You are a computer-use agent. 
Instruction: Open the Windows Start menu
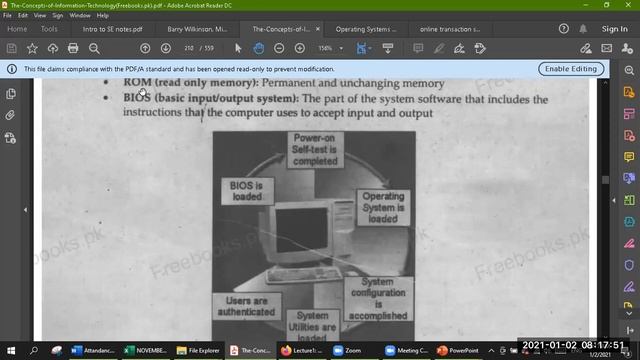pyautogui.click(x=11, y=351)
